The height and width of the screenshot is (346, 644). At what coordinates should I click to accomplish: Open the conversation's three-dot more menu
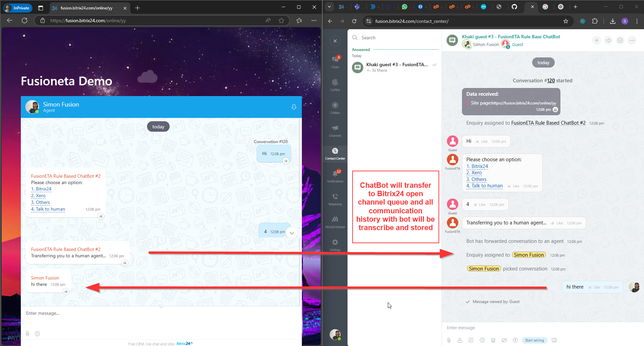click(632, 41)
